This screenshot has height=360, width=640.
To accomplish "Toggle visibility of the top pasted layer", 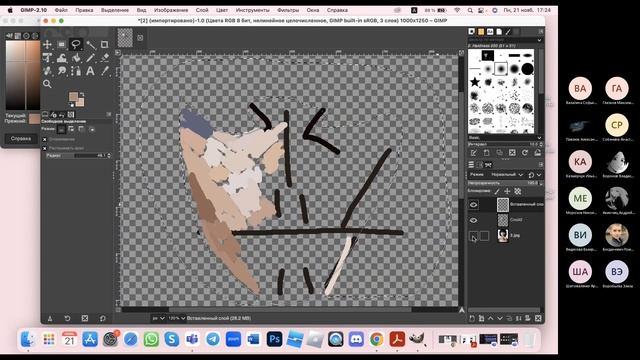I will click(473, 204).
